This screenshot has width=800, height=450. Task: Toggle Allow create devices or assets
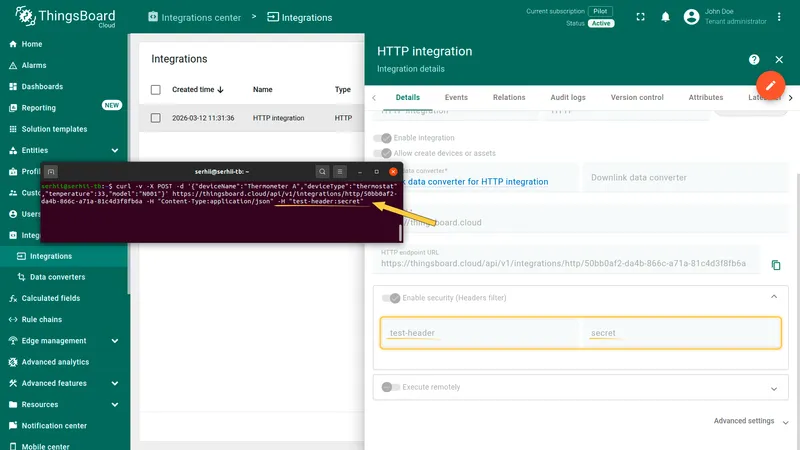[382, 153]
